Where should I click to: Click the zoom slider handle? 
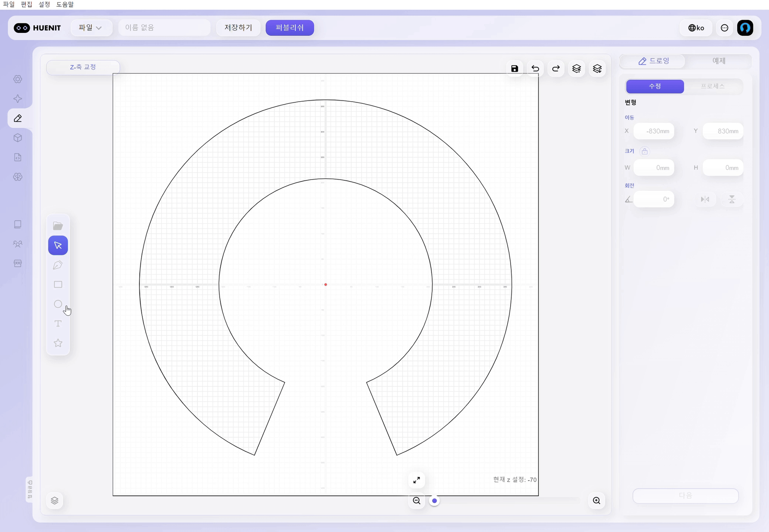coord(434,501)
